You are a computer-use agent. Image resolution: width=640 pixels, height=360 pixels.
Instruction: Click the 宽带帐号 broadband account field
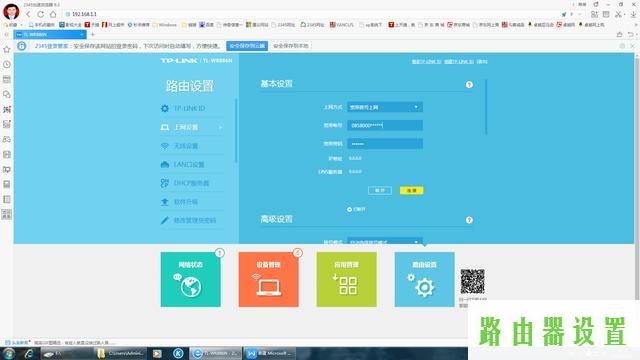385,125
